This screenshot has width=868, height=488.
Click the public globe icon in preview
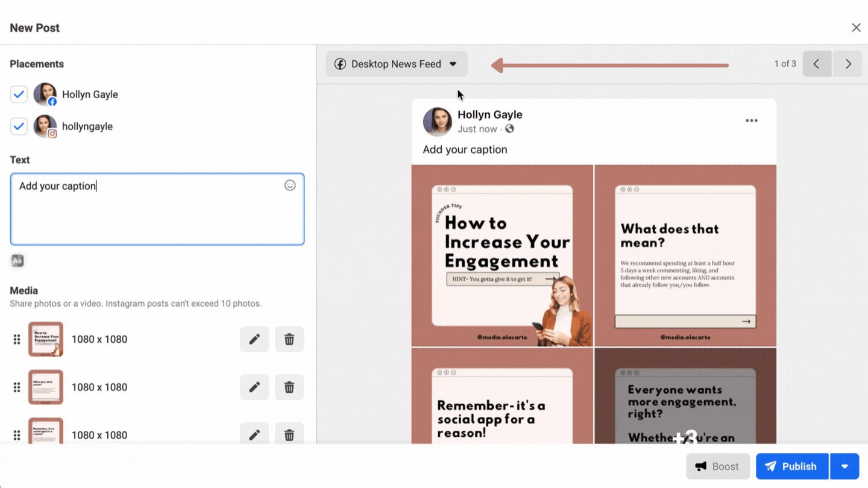pyautogui.click(x=509, y=129)
